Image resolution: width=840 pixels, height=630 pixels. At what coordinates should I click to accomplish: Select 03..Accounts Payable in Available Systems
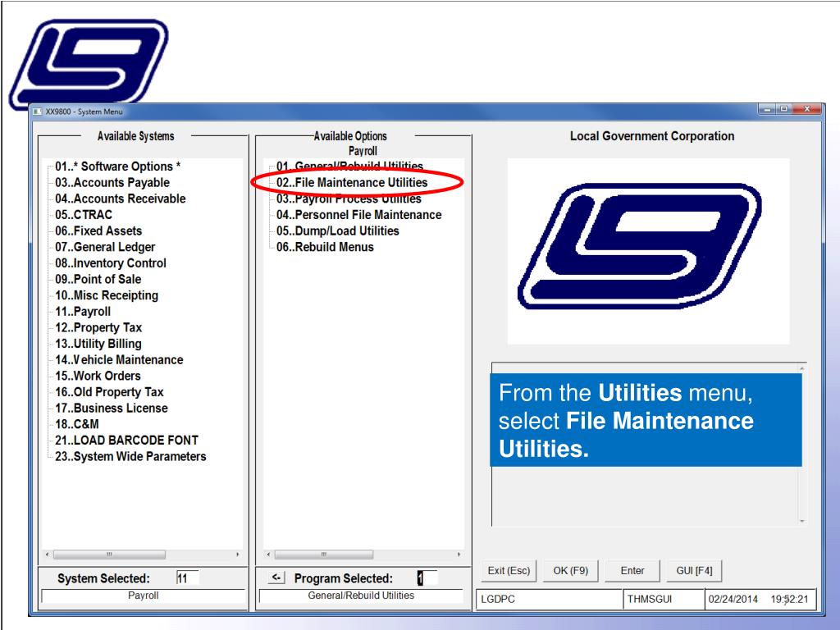click(x=112, y=183)
